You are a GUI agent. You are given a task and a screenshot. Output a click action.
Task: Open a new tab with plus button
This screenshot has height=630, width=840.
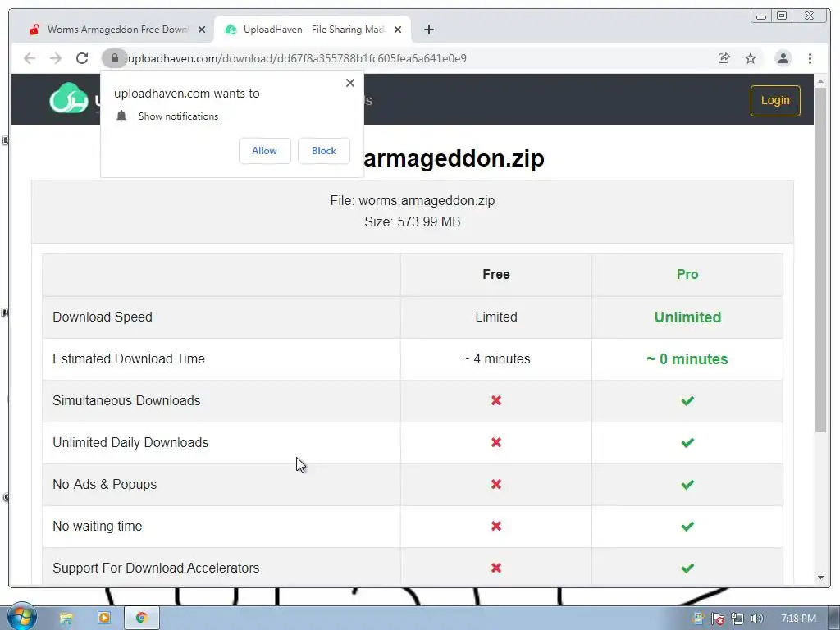click(x=428, y=30)
